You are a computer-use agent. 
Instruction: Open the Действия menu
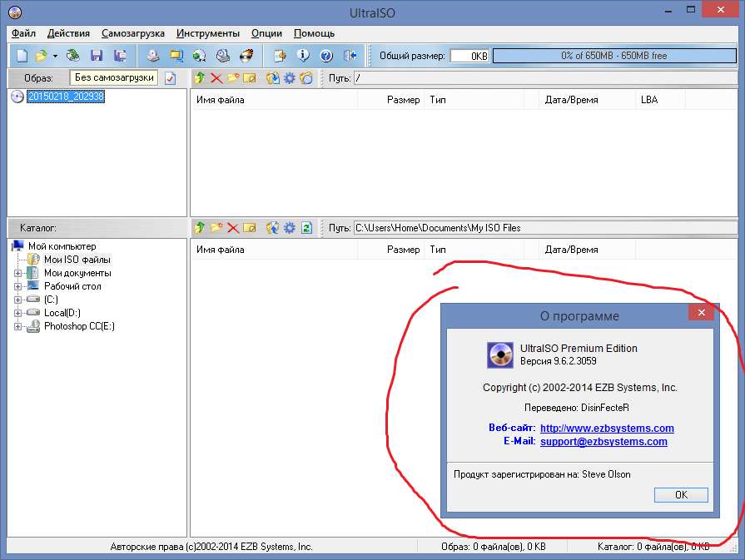[68, 34]
